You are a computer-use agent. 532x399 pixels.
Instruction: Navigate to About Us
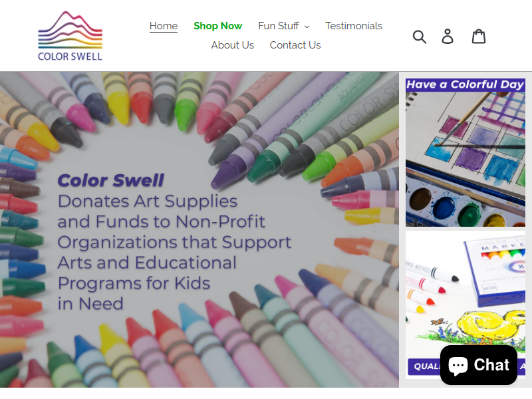(x=232, y=45)
